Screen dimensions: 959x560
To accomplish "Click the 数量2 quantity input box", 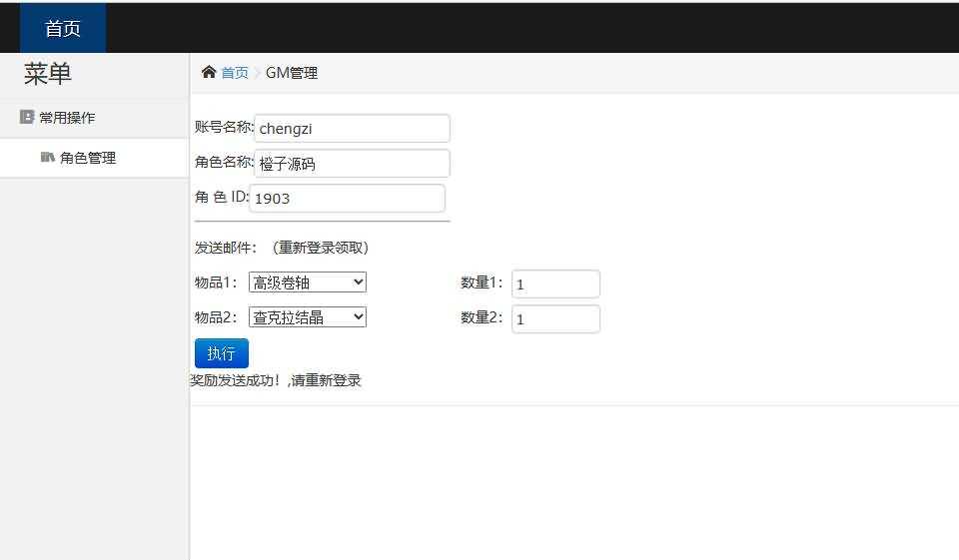I will 555,319.
